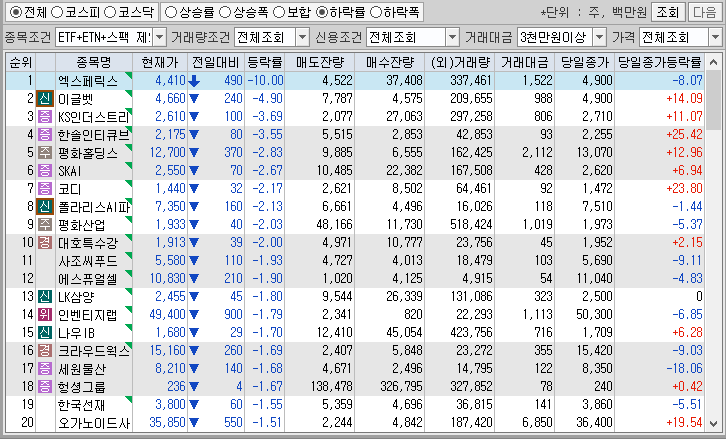This screenshot has width=726, height=439.
Task: Click the down triangle in 이글벳 row
Action: coord(194,99)
